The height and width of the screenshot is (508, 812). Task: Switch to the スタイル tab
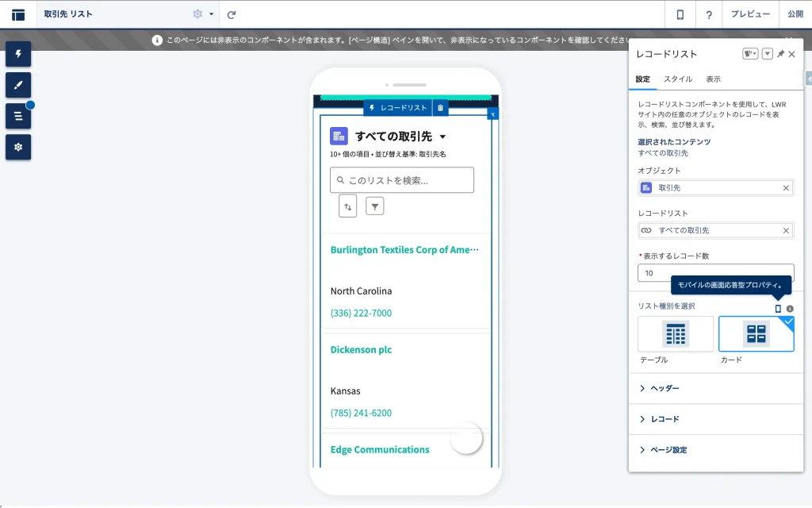678,79
